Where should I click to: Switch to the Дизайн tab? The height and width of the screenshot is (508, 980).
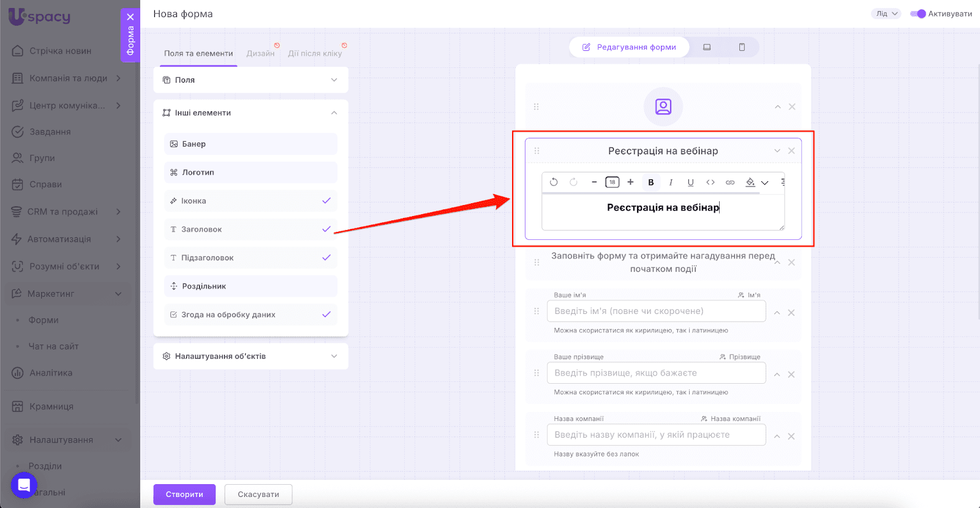260,54
